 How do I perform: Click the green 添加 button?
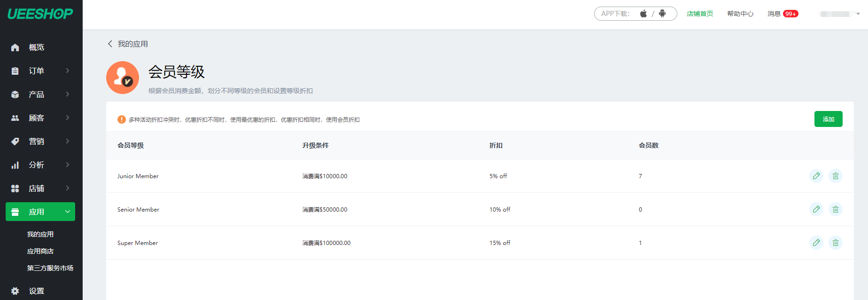coord(828,119)
